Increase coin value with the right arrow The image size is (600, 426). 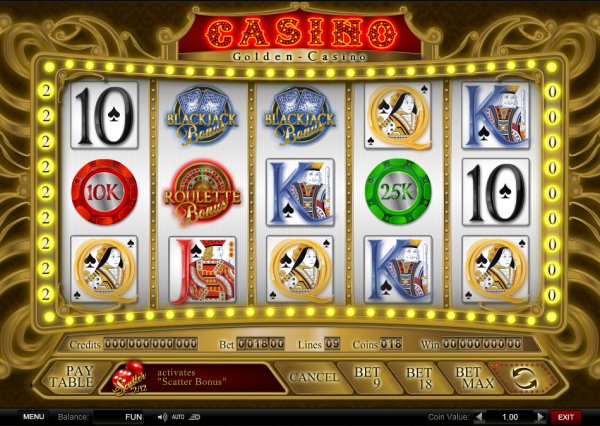click(x=540, y=417)
